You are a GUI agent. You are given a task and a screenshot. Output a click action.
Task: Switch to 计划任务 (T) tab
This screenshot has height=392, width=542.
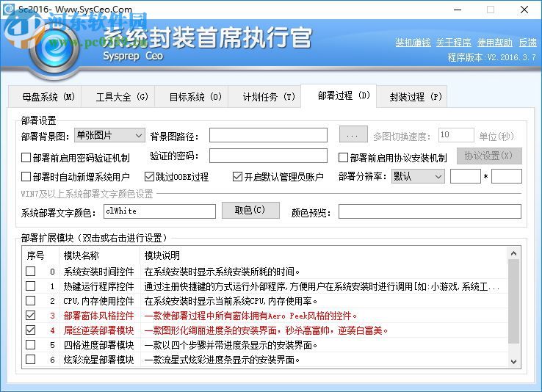(x=265, y=97)
